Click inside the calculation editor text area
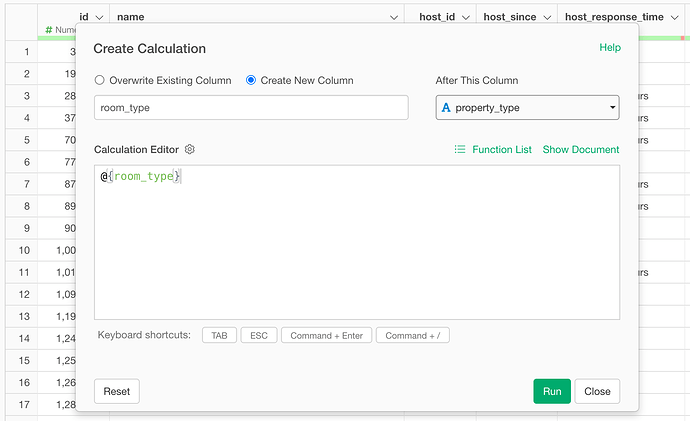The image size is (690, 421). point(356,250)
